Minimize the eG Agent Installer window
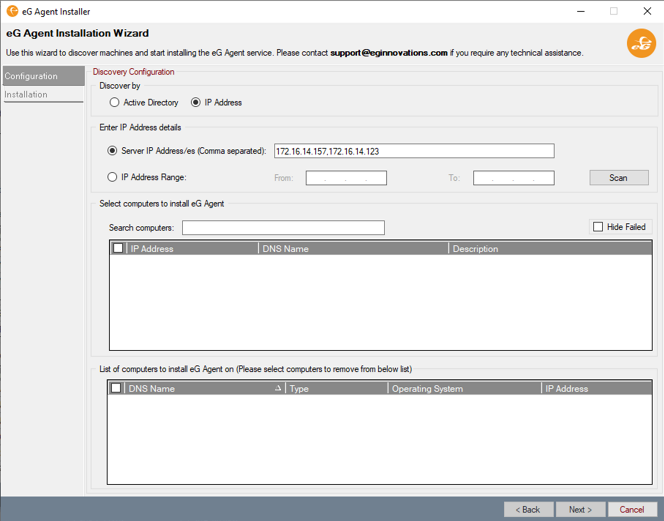 581,11
